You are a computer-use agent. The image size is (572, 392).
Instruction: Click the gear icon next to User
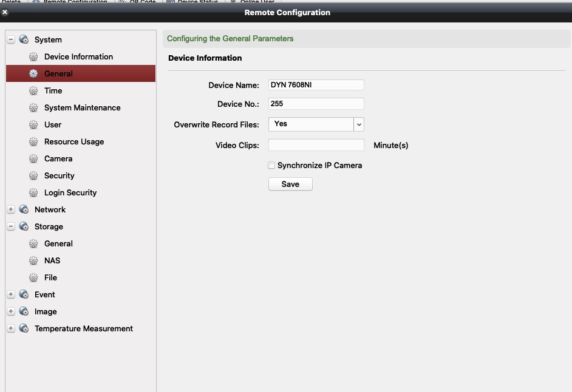point(33,125)
